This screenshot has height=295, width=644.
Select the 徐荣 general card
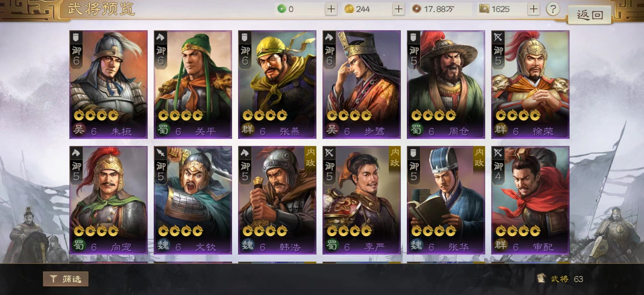pos(530,85)
